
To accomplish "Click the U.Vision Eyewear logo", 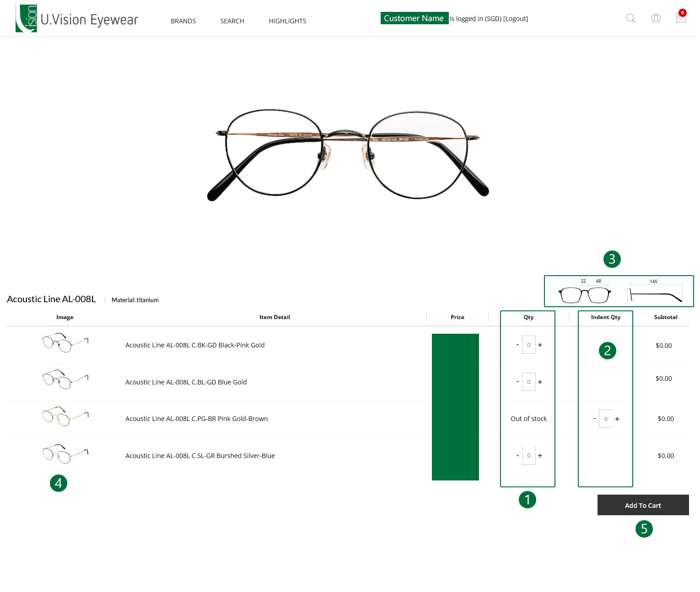I will pos(76,19).
